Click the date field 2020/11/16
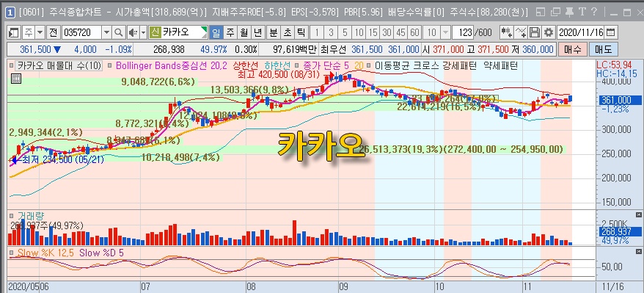Screen dimensions: 644x293 point(581,32)
